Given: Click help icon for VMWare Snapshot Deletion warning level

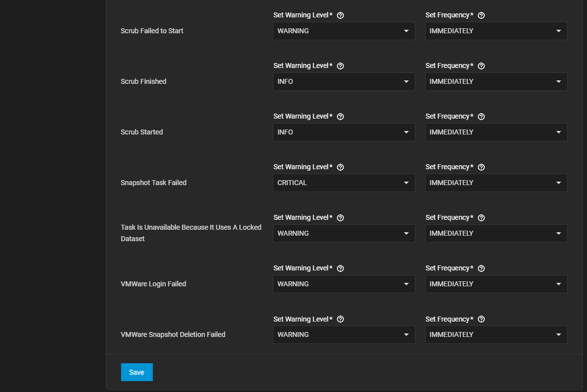Looking at the screenshot, I should (x=340, y=320).
